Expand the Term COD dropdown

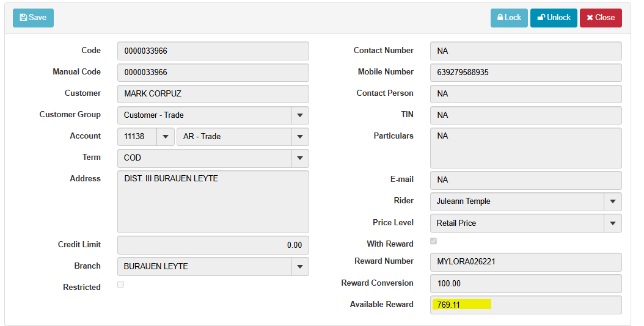(x=299, y=158)
